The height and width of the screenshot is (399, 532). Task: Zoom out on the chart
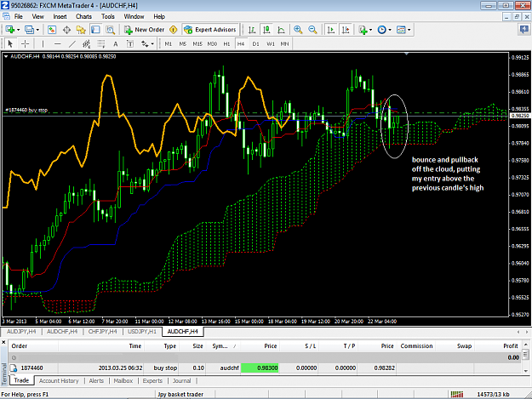312,30
